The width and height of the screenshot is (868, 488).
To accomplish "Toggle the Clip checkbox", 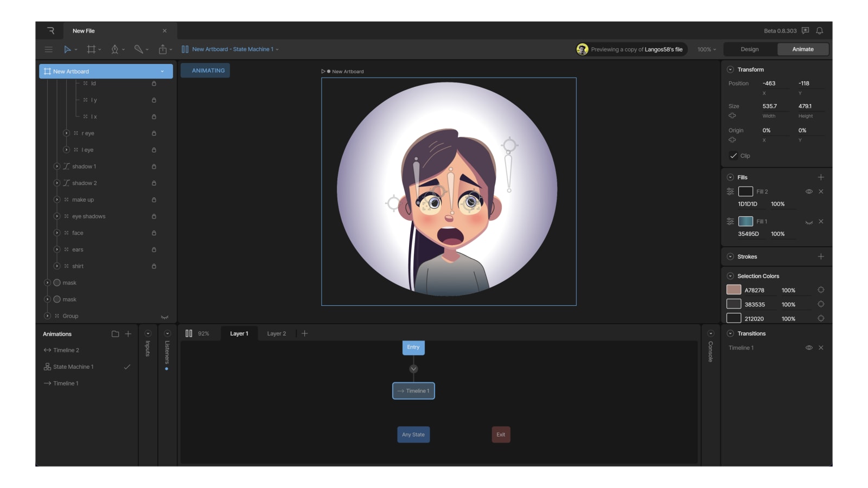I will [x=733, y=156].
